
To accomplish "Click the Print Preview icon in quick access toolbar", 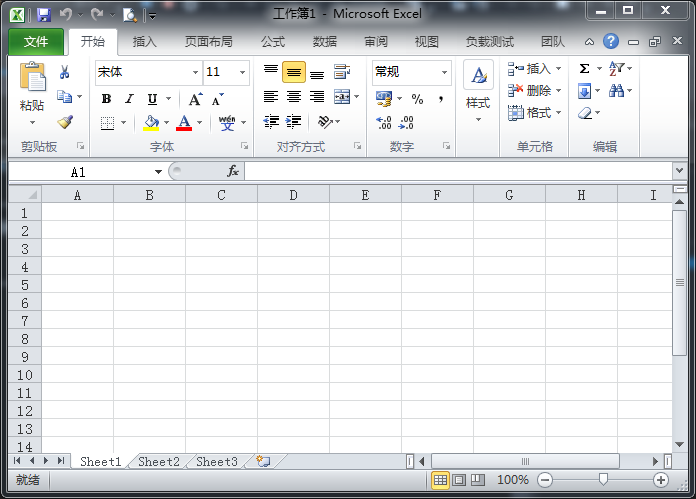I will tap(130, 15).
